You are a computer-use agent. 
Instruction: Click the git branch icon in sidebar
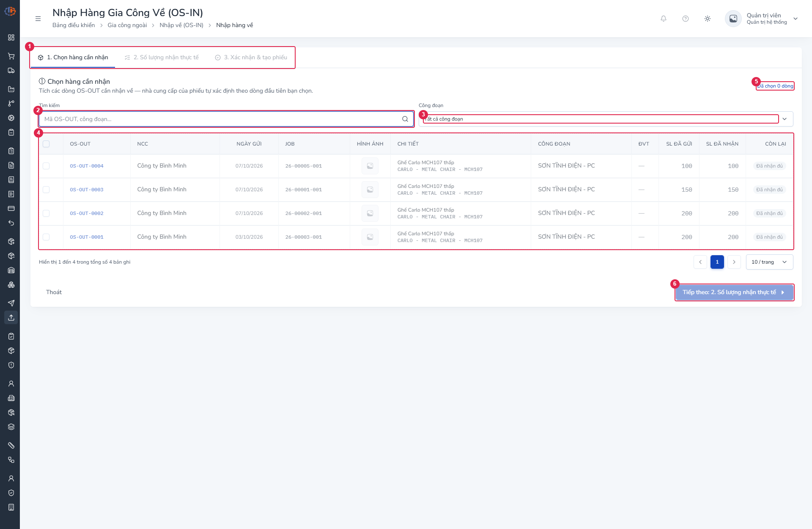tap(11, 104)
